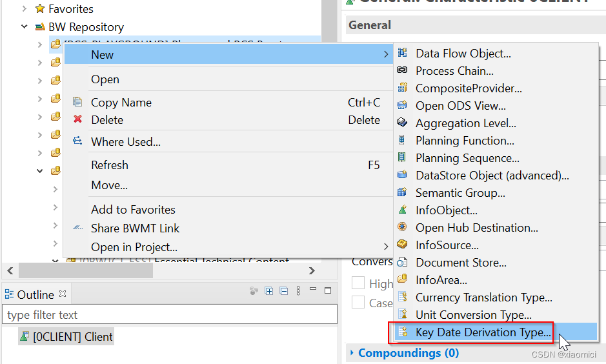Click the InfoSource icon
606x364 pixels.
[x=402, y=244]
